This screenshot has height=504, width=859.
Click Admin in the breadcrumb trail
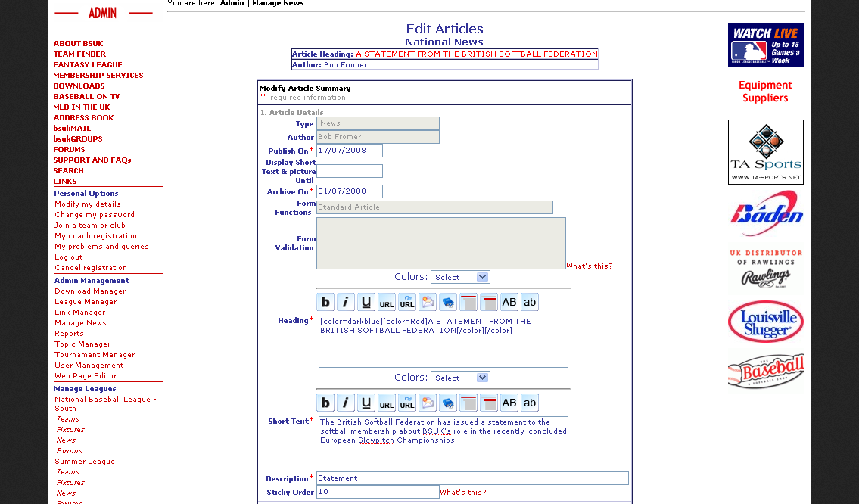tap(232, 3)
